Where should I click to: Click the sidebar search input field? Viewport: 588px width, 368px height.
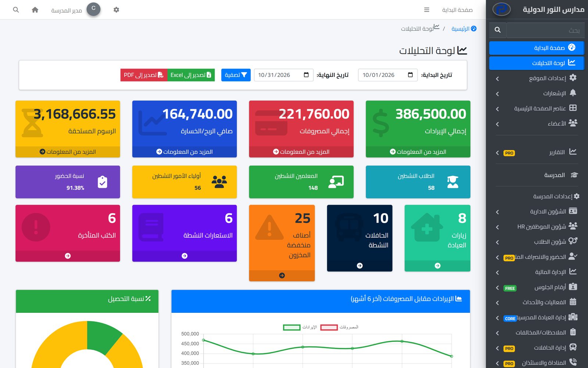545,30
